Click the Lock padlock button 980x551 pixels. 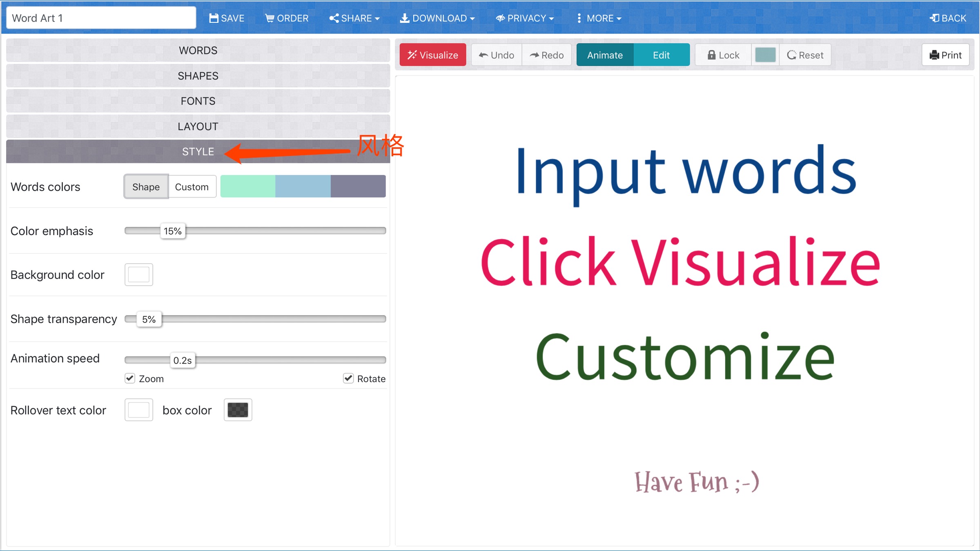tap(723, 55)
